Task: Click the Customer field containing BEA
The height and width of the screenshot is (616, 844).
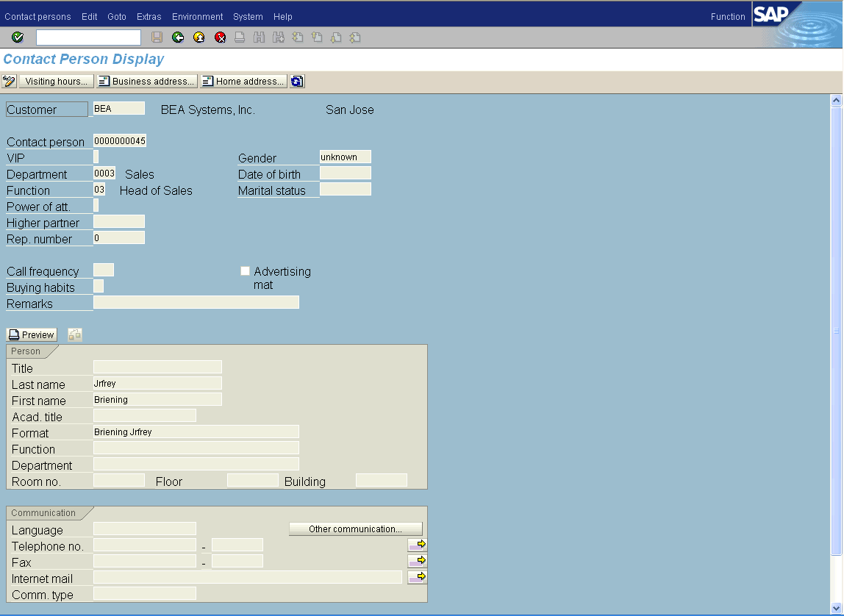Action: pos(119,108)
